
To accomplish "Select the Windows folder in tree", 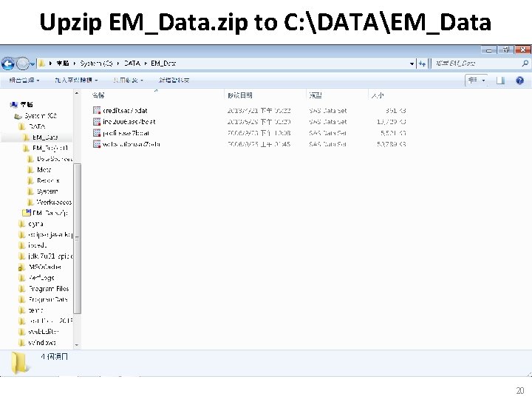I will click(42, 342).
